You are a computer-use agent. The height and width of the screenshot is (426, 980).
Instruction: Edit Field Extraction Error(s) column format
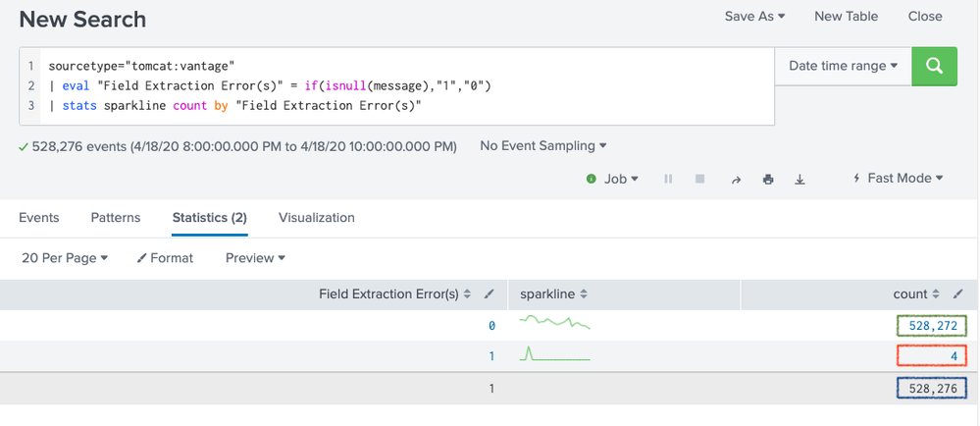coord(490,294)
